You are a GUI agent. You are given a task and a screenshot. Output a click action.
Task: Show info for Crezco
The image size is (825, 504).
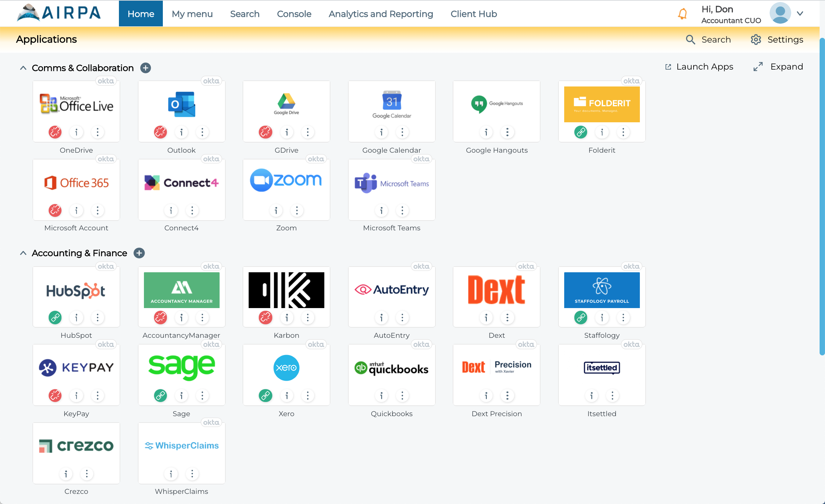[66, 474]
